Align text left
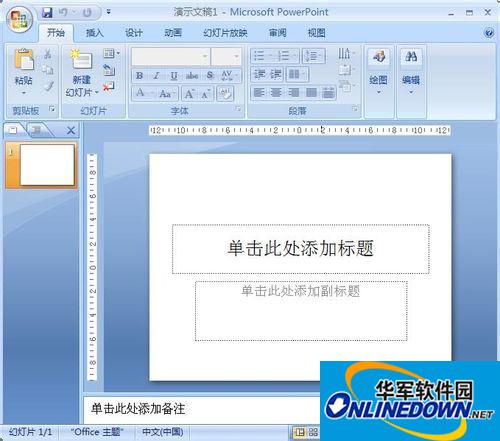Image resolution: width=500 pixels, height=441 pixels. [x=259, y=92]
